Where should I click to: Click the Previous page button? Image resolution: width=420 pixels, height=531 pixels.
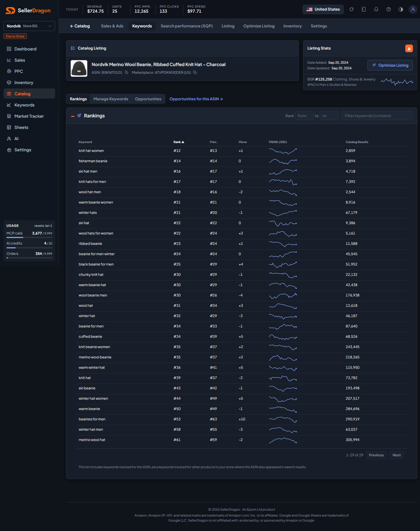coord(376,455)
